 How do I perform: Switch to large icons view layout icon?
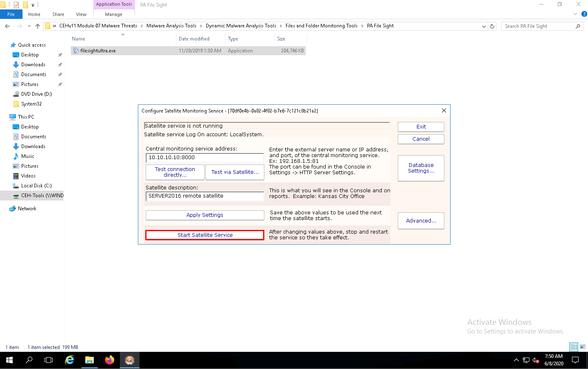tap(583, 347)
